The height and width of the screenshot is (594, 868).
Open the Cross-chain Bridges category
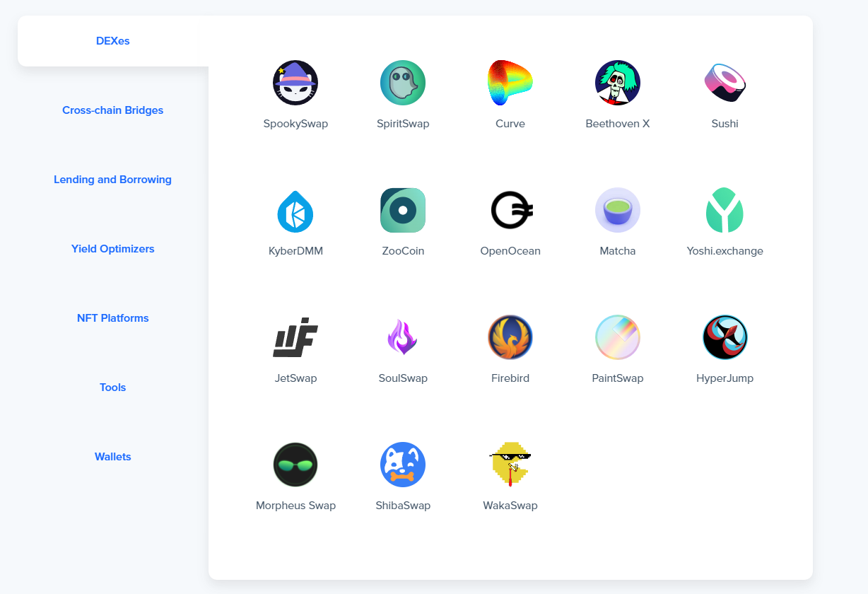tap(113, 110)
